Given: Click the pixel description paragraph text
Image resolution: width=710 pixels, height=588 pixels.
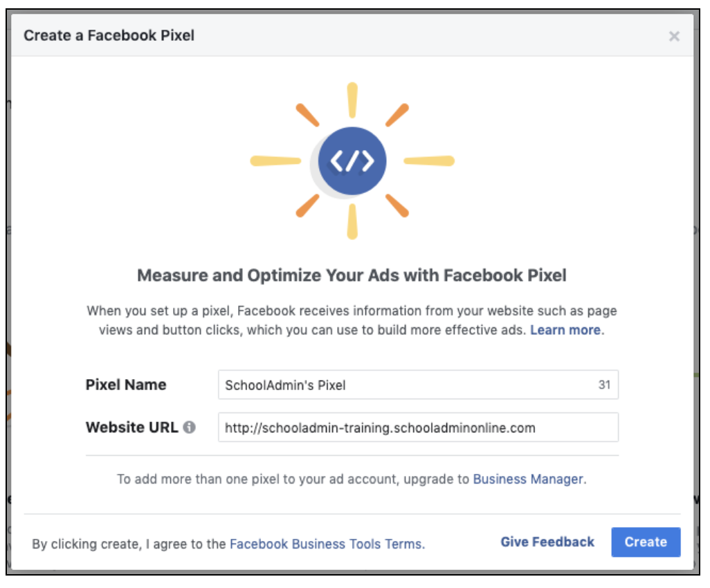Looking at the screenshot, I should pyautogui.click(x=352, y=320).
